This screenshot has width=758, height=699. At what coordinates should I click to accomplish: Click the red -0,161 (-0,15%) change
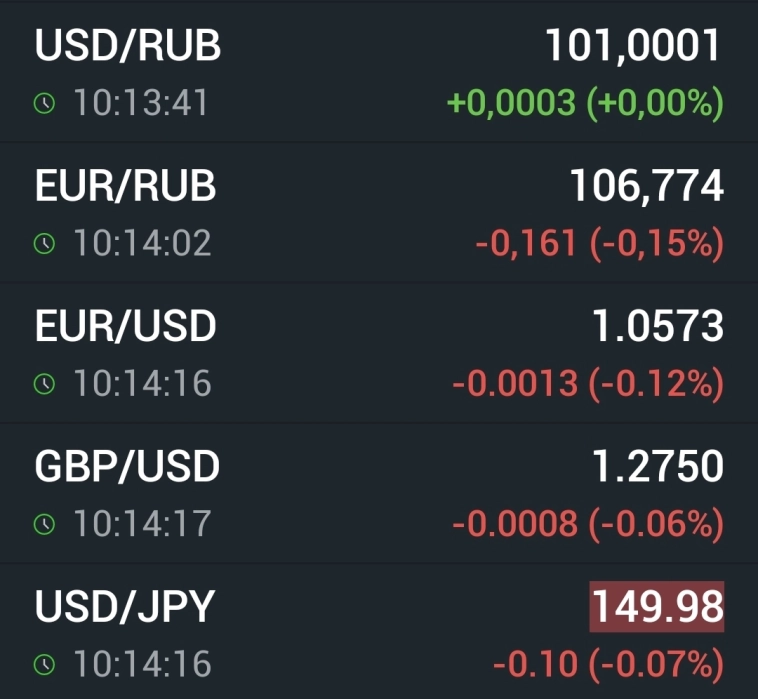tap(599, 243)
